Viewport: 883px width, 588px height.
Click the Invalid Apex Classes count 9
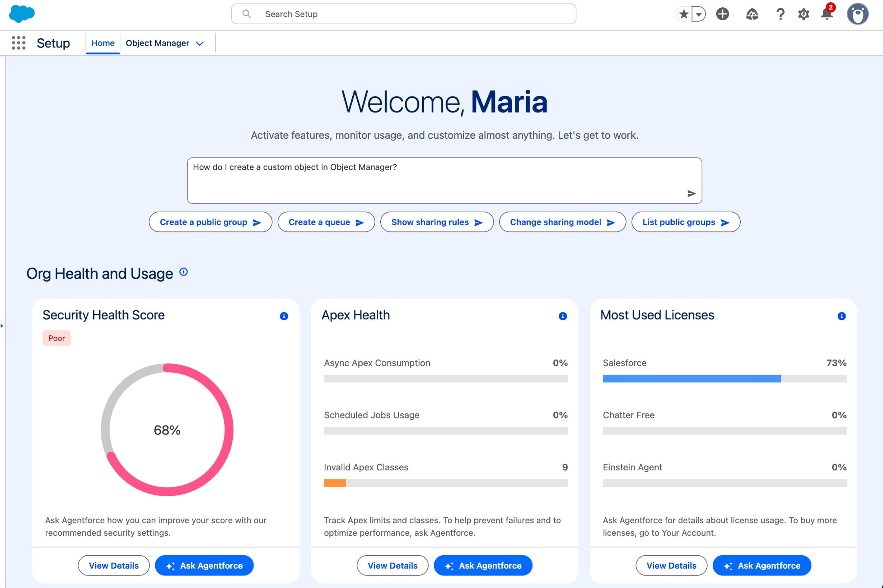tap(565, 467)
